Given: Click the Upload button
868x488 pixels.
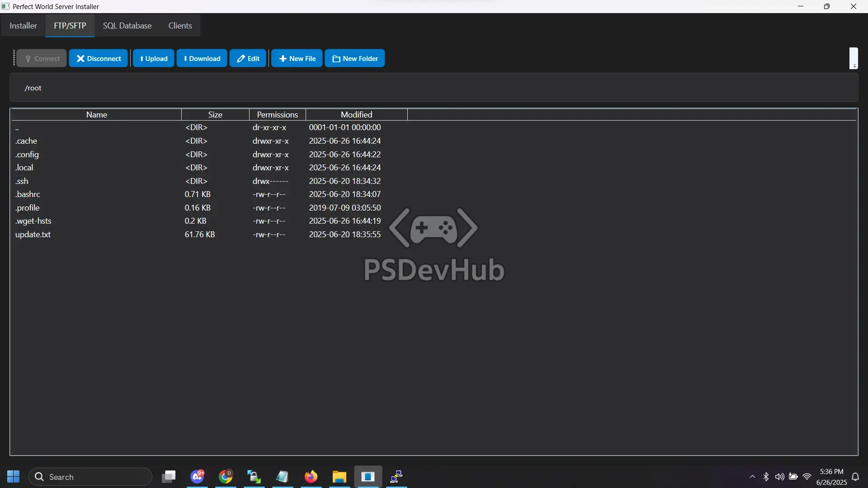Looking at the screenshot, I should coord(154,58).
